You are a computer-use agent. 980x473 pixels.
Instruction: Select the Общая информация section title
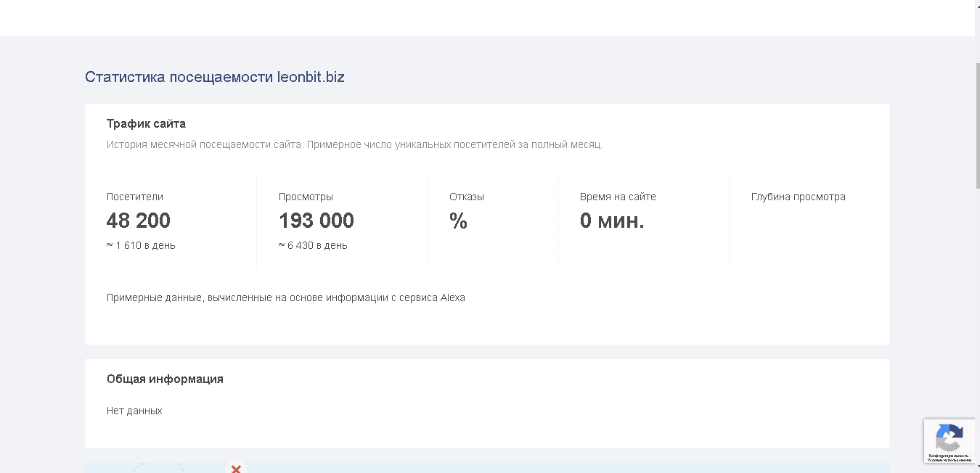[165, 379]
